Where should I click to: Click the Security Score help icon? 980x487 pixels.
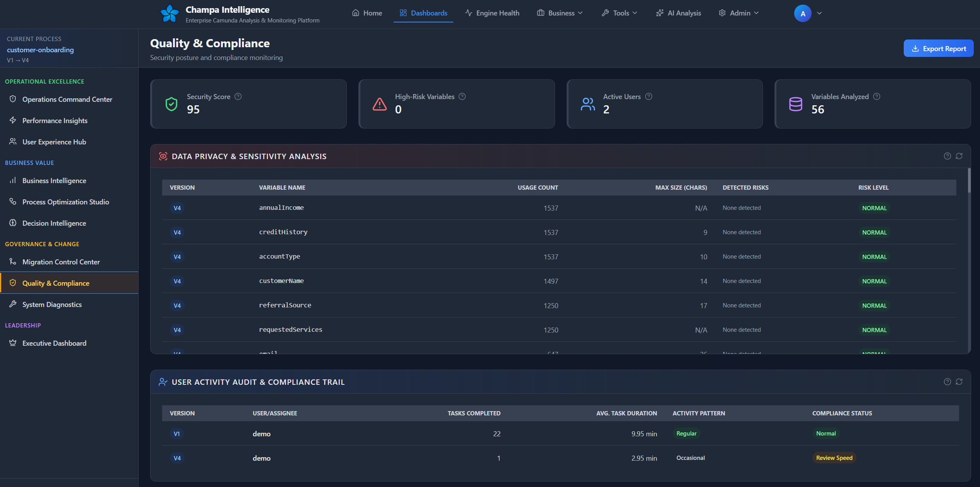[x=238, y=96]
